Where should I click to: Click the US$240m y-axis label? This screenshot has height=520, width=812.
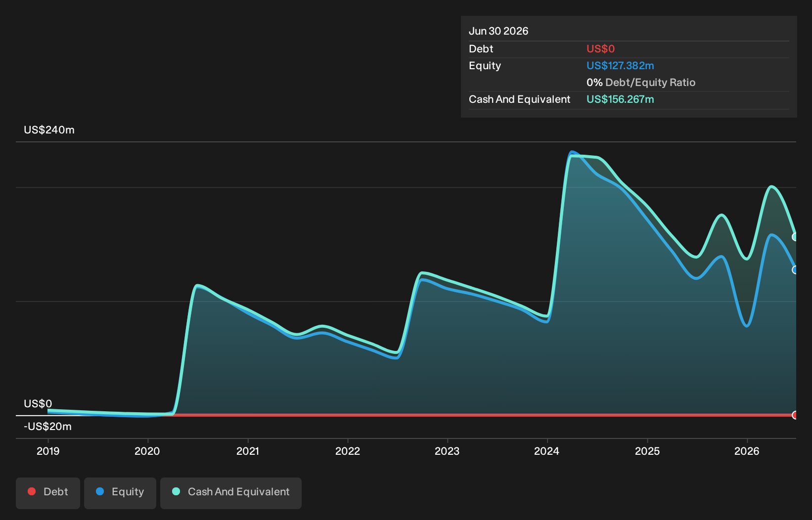click(x=49, y=130)
